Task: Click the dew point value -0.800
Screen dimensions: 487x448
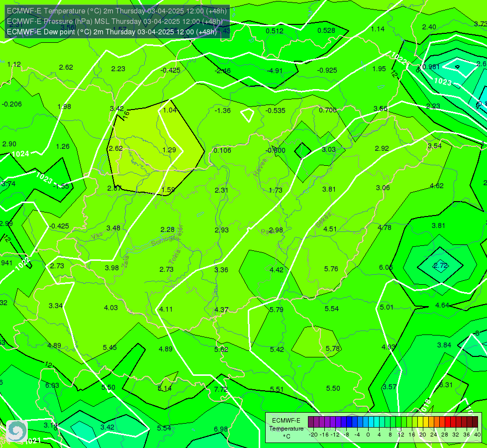Action: [276, 150]
